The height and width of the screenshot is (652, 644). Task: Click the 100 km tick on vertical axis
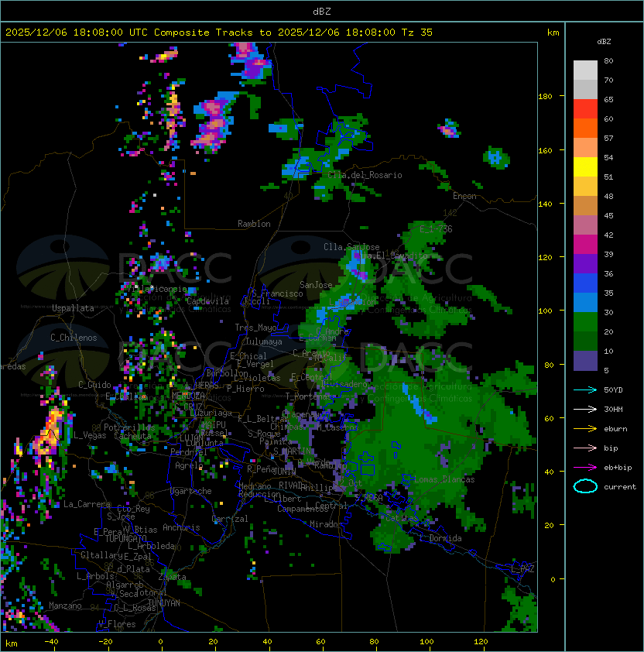[545, 311]
